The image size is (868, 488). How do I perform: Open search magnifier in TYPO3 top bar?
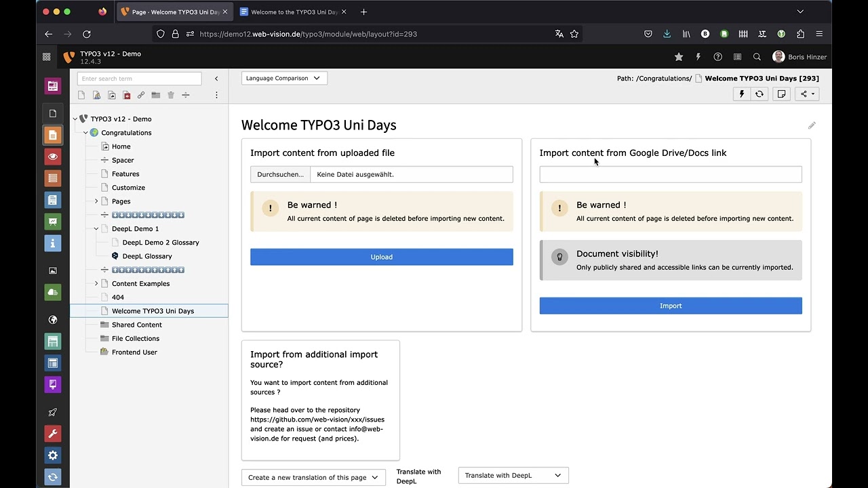[757, 57]
